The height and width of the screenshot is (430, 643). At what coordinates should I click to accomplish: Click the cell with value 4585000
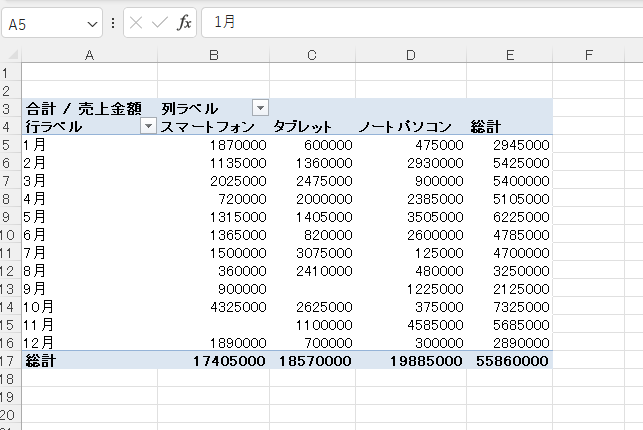[x=411, y=325]
